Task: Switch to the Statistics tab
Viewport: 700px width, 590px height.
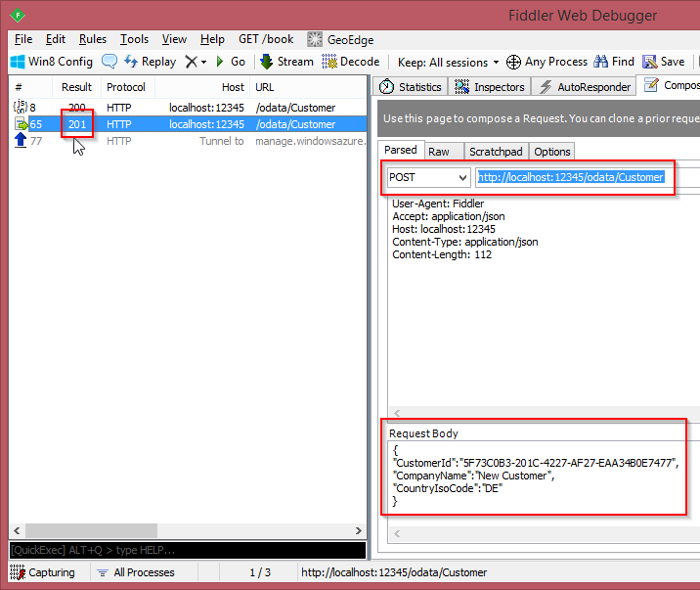Action: [410, 87]
